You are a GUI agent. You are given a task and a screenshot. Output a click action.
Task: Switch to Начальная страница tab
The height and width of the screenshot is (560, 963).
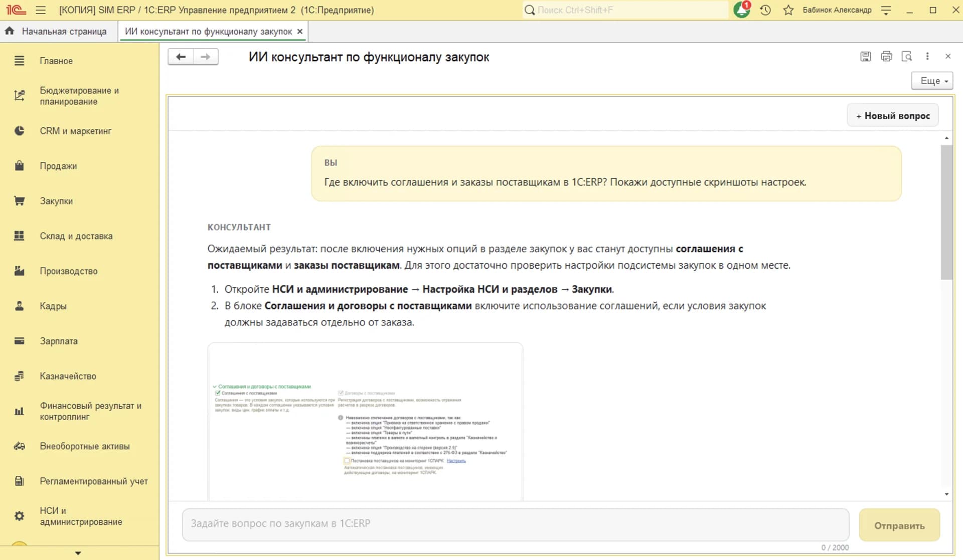point(59,31)
